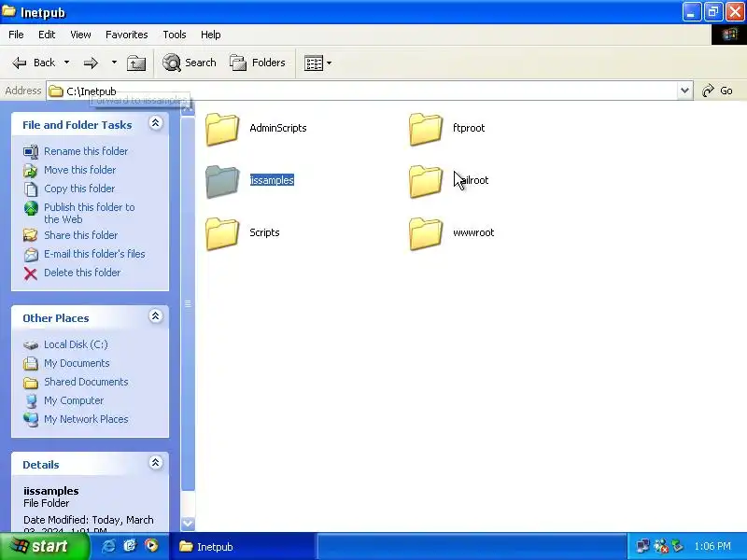Click the Copy this folder link
The image size is (747, 560).
[79, 189]
